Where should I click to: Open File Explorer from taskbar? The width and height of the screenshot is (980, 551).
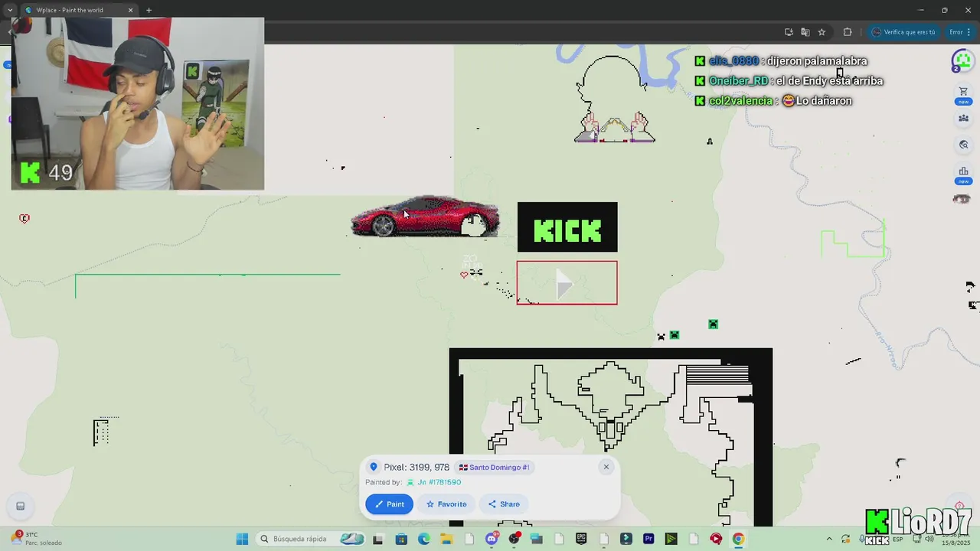(x=446, y=539)
